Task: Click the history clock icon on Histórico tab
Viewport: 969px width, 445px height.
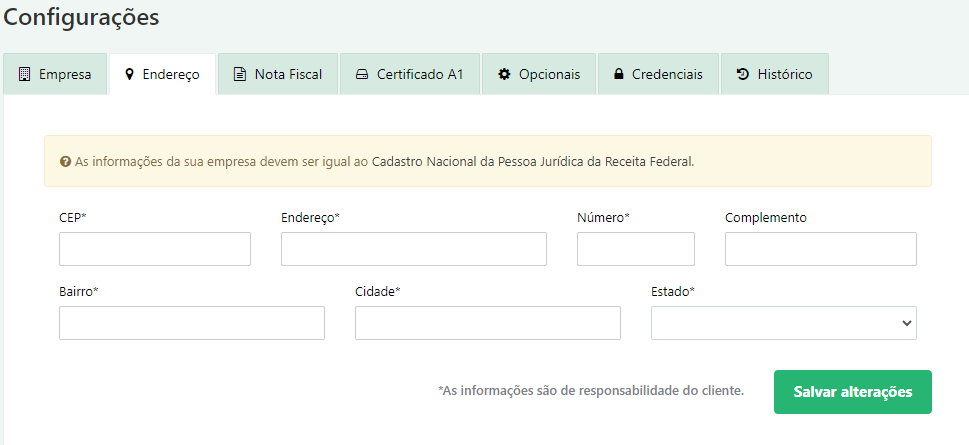Action: (742, 74)
